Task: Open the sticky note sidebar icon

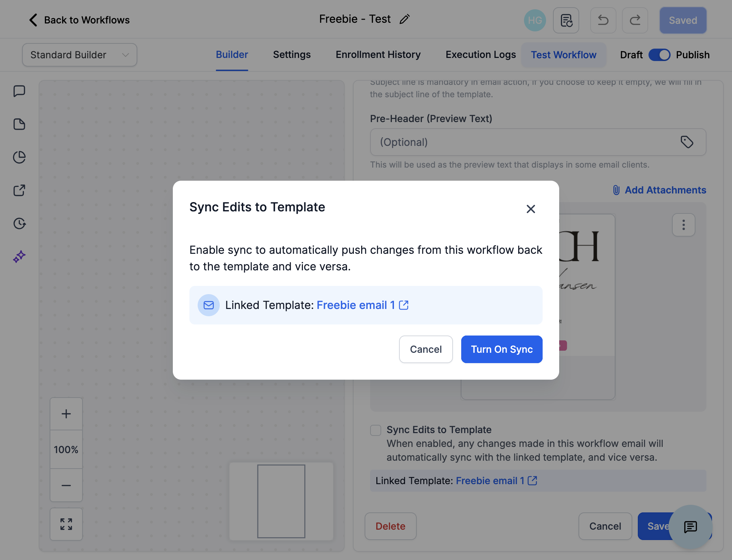Action: click(x=19, y=124)
